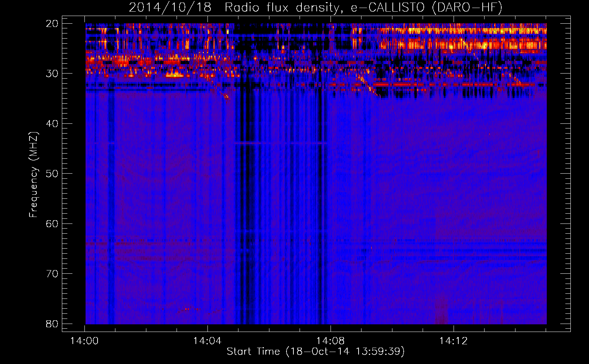Click the '40' frequency tick label
The height and width of the screenshot is (364, 589).
point(52,124)
